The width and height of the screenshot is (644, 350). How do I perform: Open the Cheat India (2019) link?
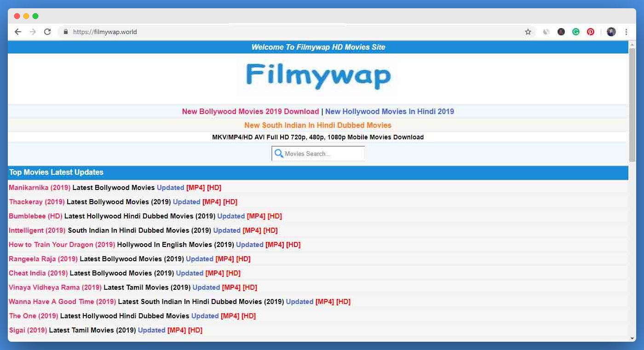38,273
